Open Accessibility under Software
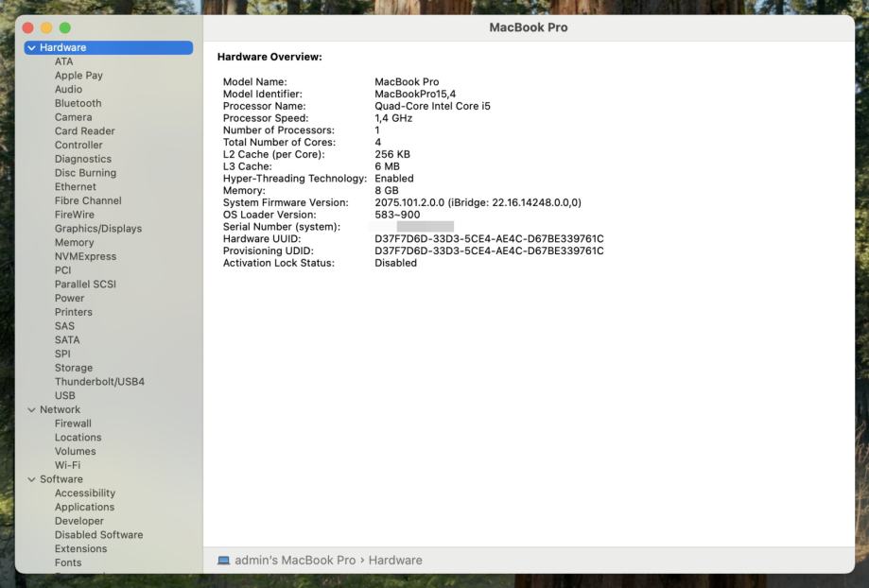Image resolution: width=869 pixels, height=588 pixels. pyautogui.click(x=85, y=493)
